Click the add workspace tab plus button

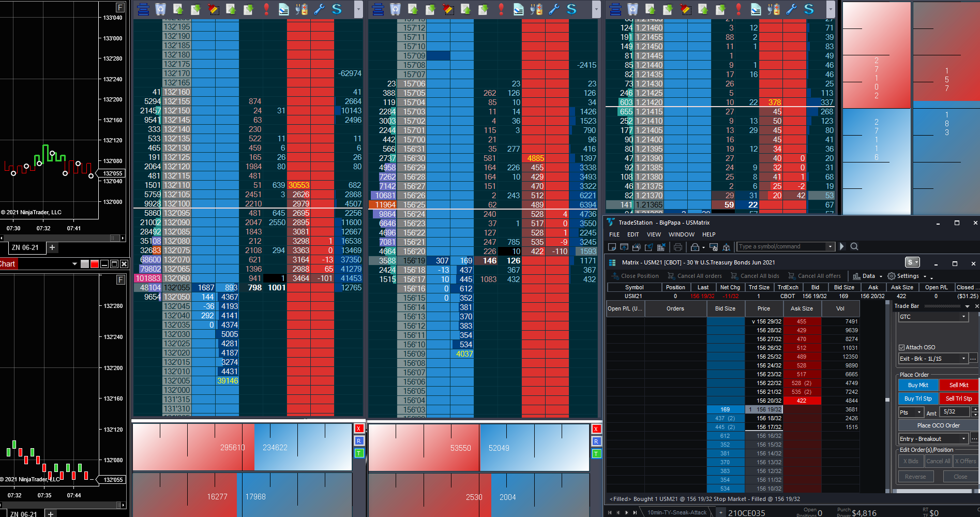[x=720, y=512]
